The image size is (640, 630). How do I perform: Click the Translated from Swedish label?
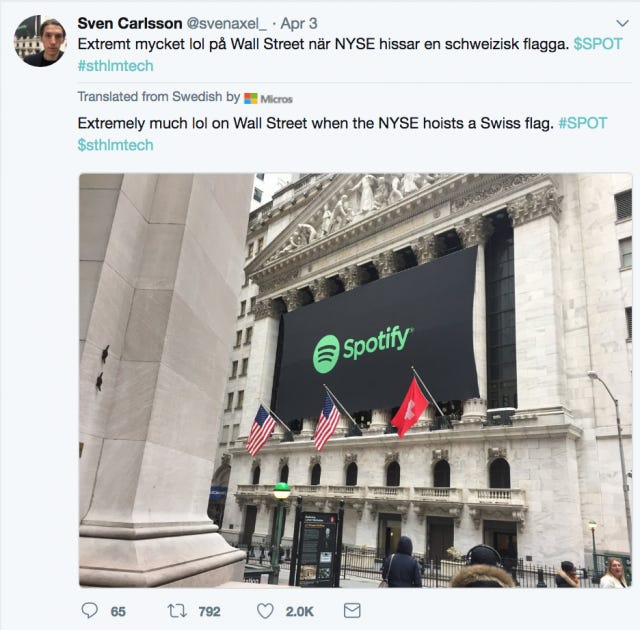(x=159, y=97)
